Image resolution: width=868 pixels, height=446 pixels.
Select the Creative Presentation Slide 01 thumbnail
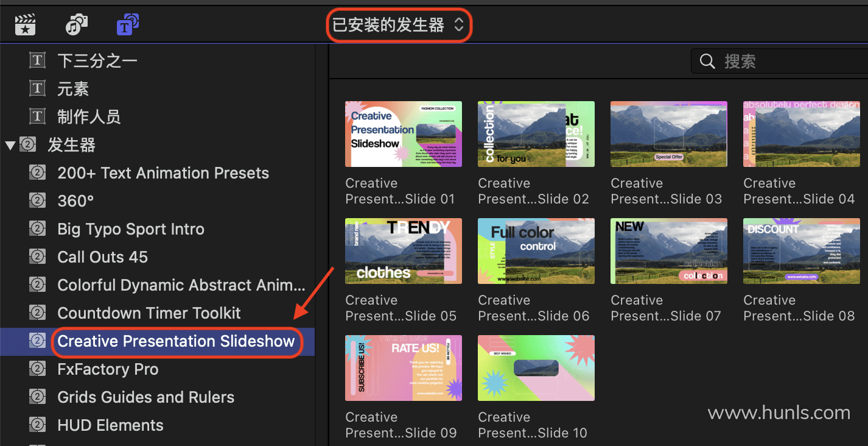(404, 134)
